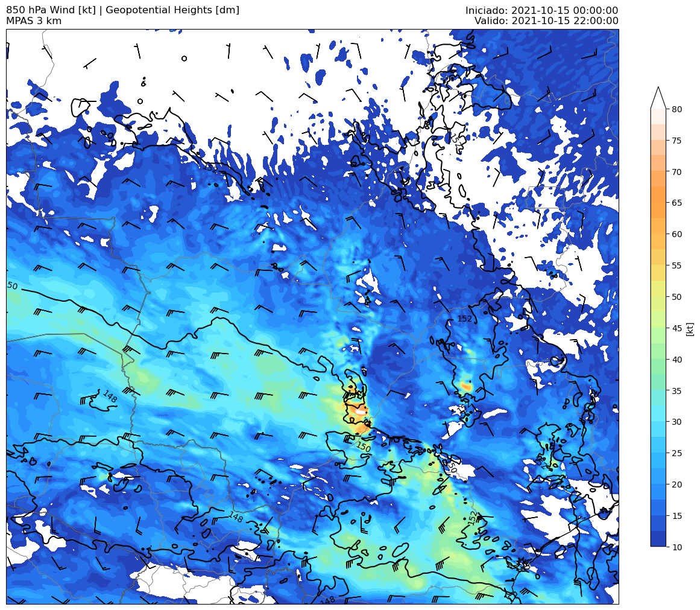Pick the orange colorbar band beside tick 65
This screenshot has height=610, width=700.
pyautogui.click(x=658, y=203)
